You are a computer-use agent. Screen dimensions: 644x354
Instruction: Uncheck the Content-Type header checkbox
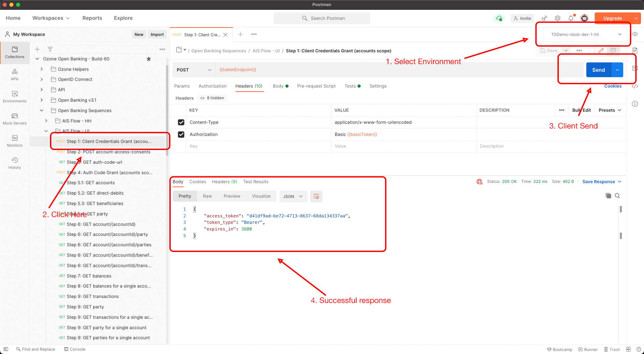181,122
